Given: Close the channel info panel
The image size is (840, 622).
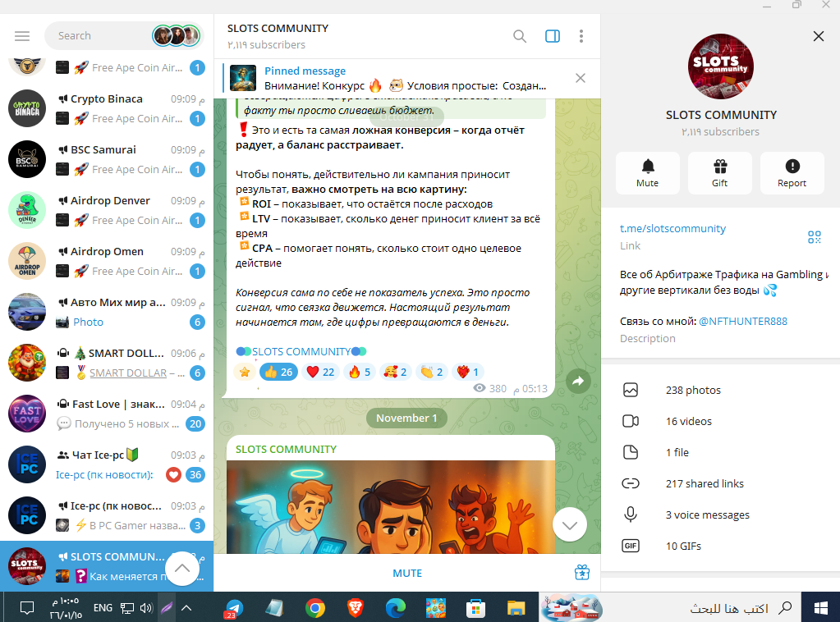Looking at the screenshot, I should 819,36.
